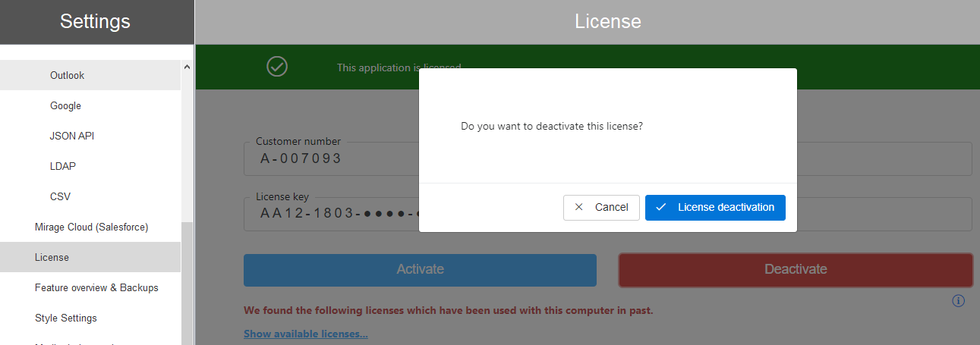The height and width of the screenshot is (345, 980).
Task: Click the green banner checkmark circle icon
Action: pos(277,67)
